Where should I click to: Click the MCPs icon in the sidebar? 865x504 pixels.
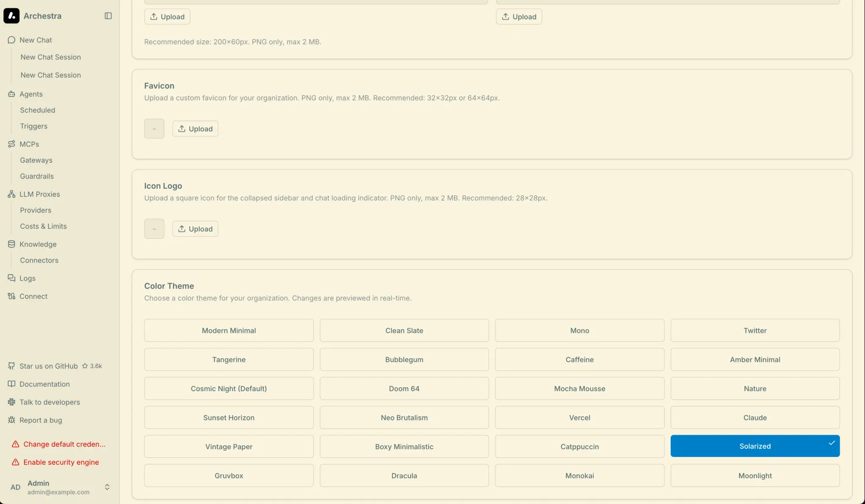(11, 144)
